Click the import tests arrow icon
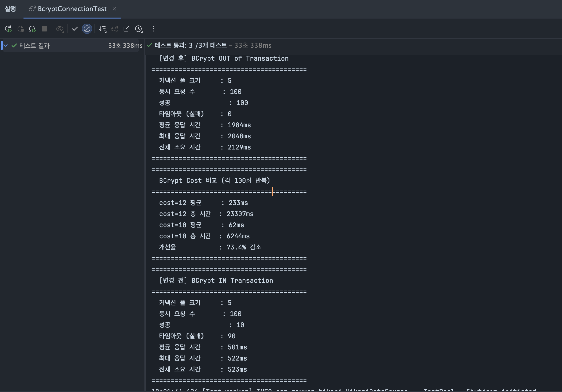Screen dimensions: 562x392 [x=126, y=29]
